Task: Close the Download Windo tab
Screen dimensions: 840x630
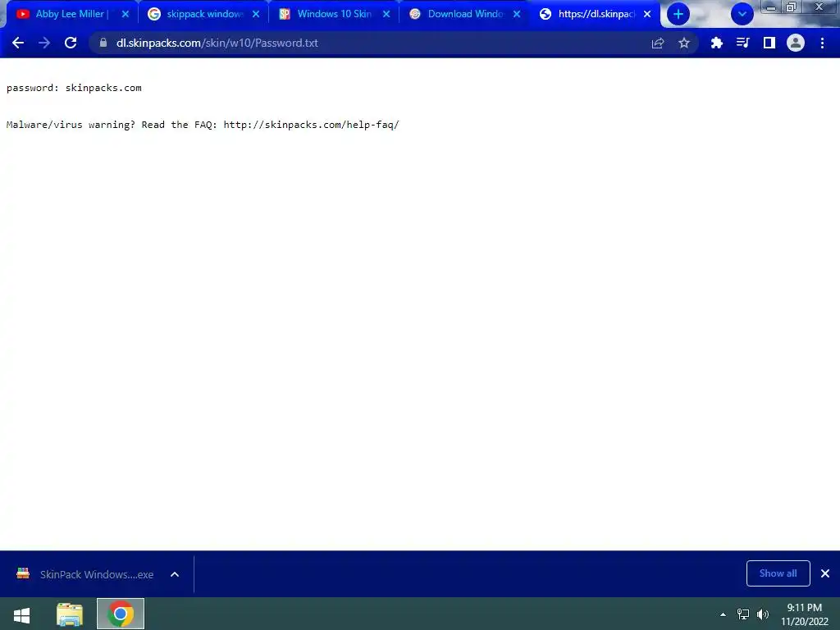Action: click(x=517, y=14)
